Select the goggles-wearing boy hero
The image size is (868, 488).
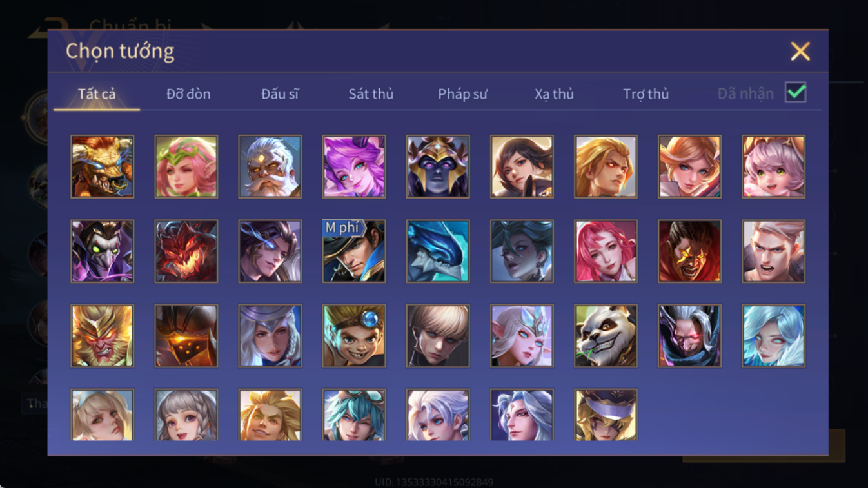click(x=354, y=336)
